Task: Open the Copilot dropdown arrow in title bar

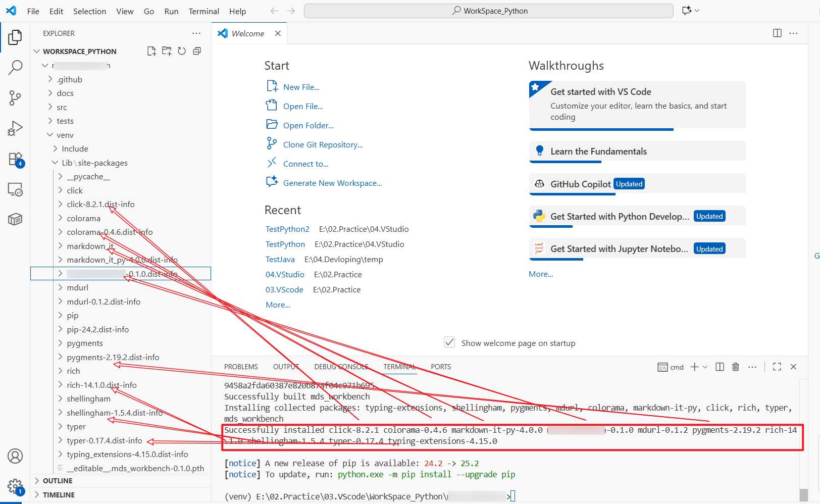Action: [697, 11]
